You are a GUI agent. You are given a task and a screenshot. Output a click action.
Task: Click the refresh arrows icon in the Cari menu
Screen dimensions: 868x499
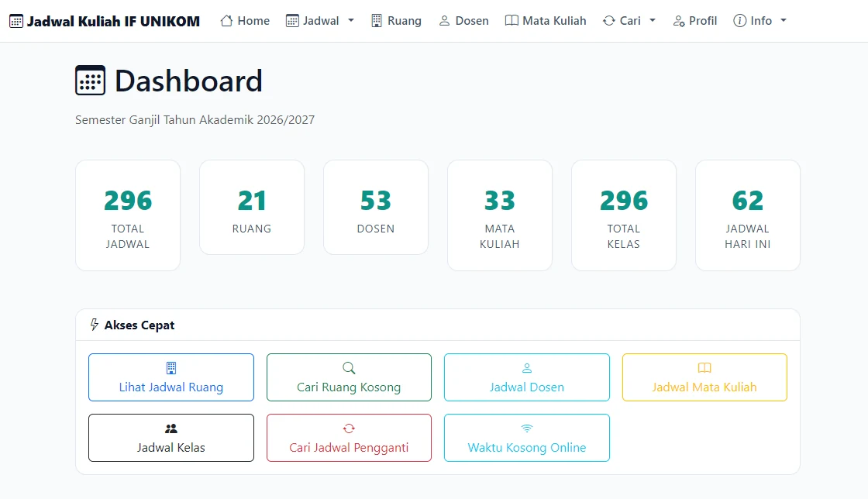pos(609,21)
